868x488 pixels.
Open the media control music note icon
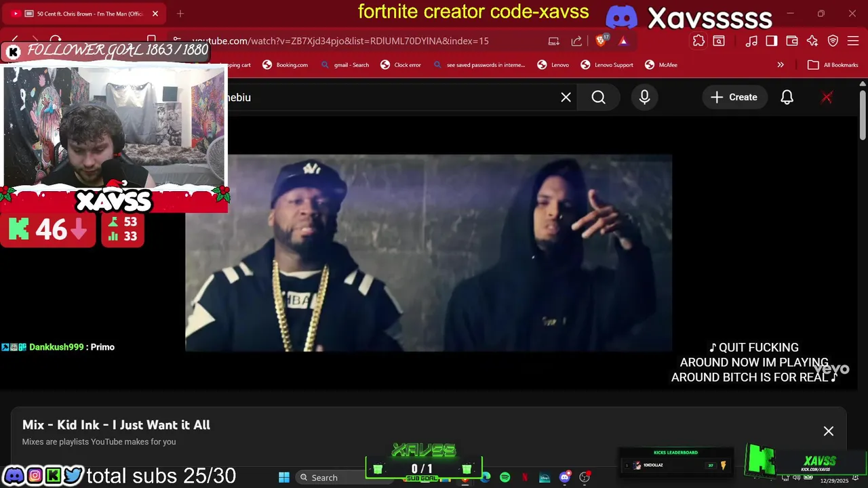pos(751,41)
